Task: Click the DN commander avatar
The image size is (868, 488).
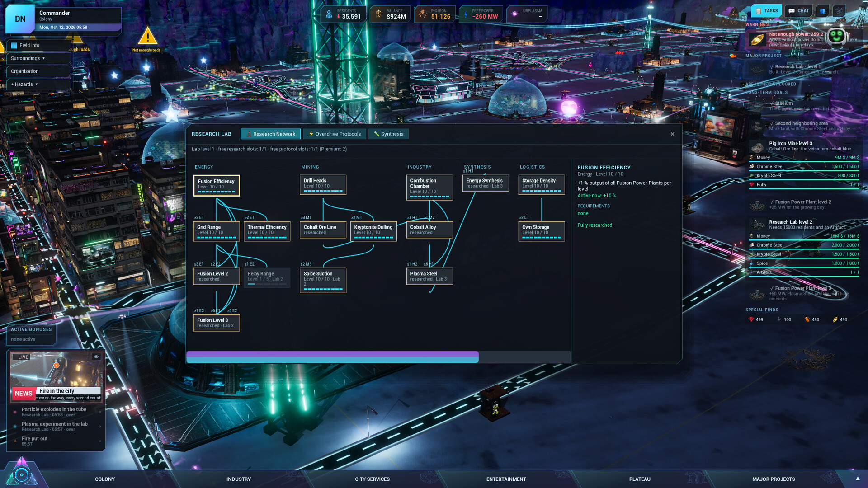Action: [x=20, y=19]
